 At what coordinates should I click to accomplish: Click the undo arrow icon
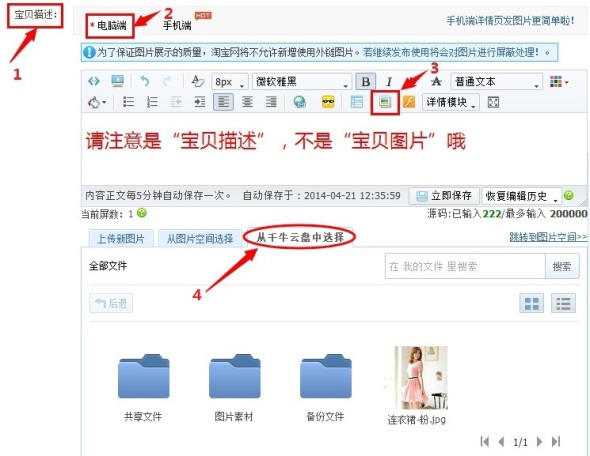tap(145, 81)
